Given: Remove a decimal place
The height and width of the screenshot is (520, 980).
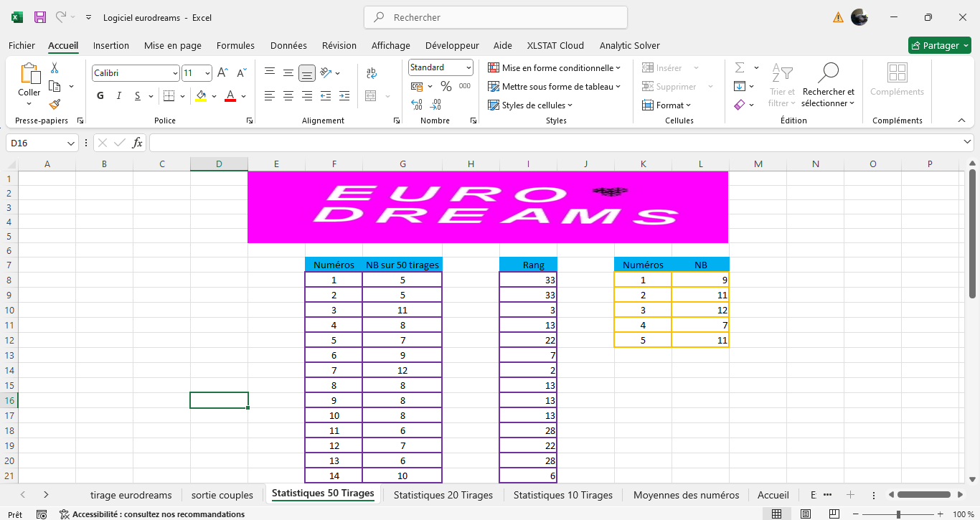Looking at the screenshot, I should click(x=435, y=105).
